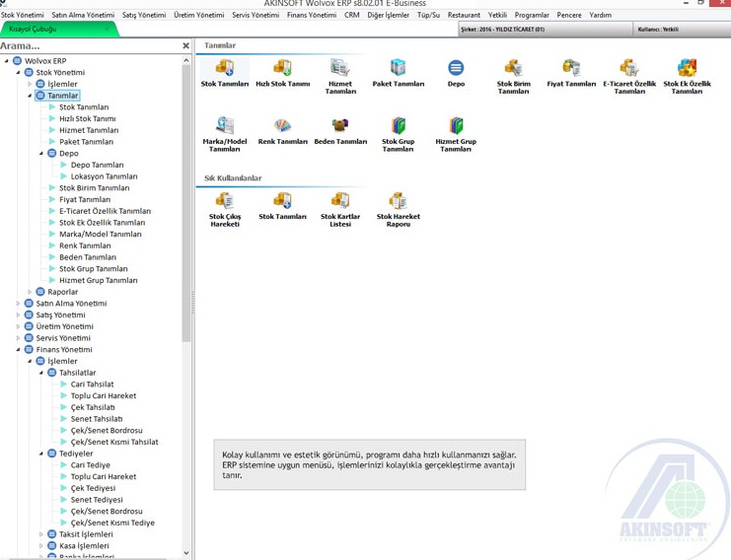Open the Hızlı Stok Tanımı icon
Image resolution: width=731 pixels, height=560 pixels.
(x=282, y=74)
